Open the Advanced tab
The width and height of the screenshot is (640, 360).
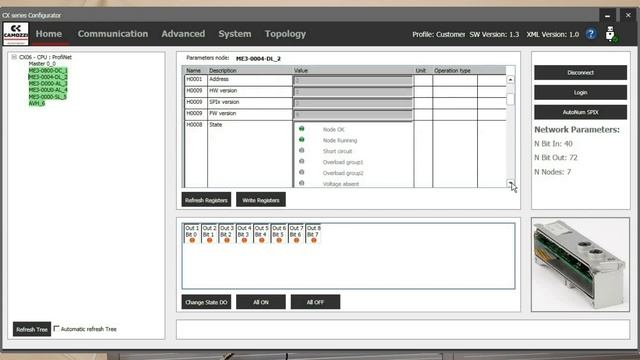tap(183, 34)
